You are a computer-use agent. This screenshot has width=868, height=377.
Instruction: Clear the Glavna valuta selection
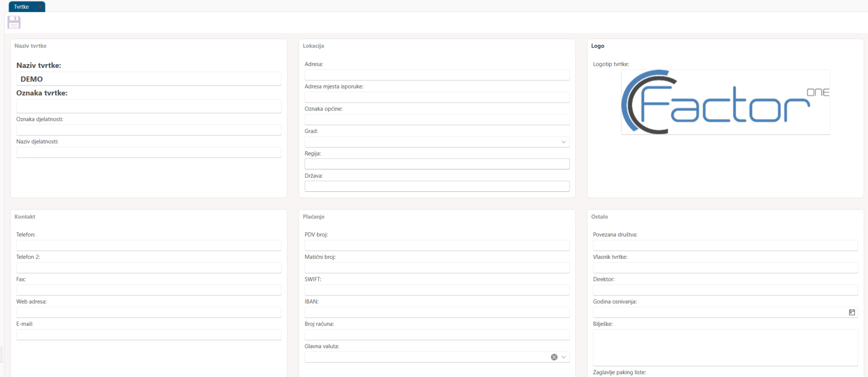coord(554,357)
